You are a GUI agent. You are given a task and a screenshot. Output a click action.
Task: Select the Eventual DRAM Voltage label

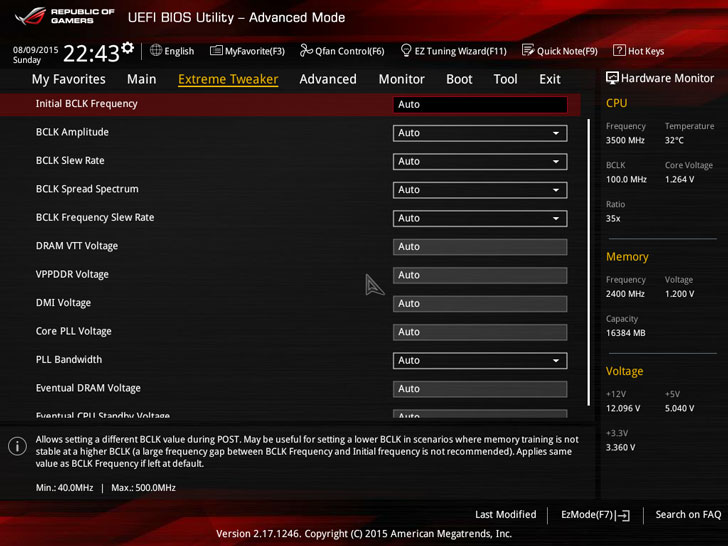click(88, 388)
